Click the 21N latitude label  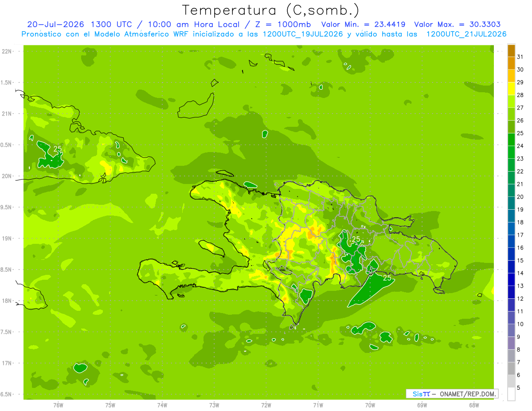pos(8,114)
